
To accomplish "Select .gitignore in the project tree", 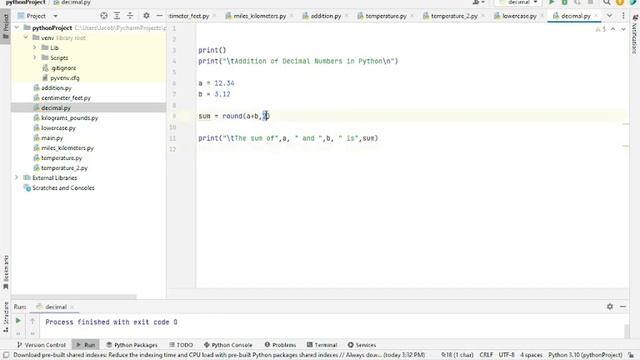I will pyautogui.click(x=59, y=68).
